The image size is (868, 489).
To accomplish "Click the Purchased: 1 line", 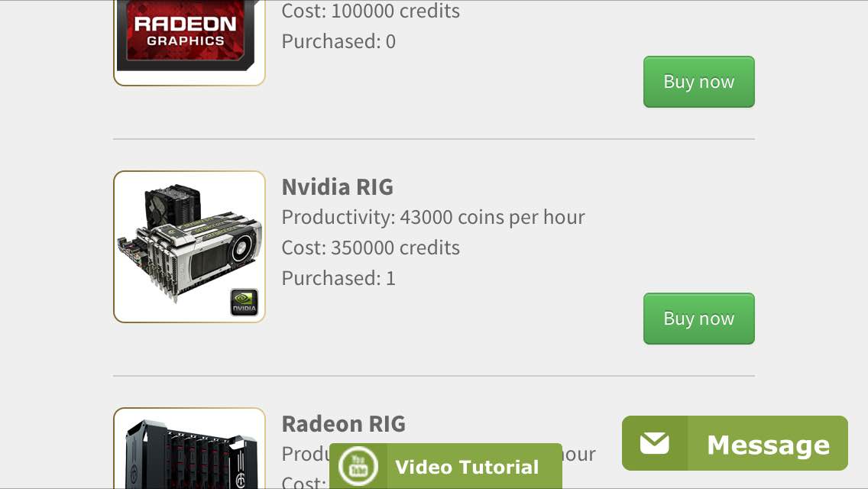I will 338,278.
